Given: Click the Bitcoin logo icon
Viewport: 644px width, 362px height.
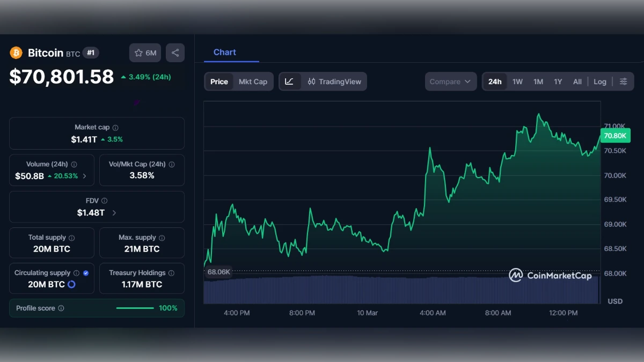Looking at the screenshot, I should (x=16, y=53).
